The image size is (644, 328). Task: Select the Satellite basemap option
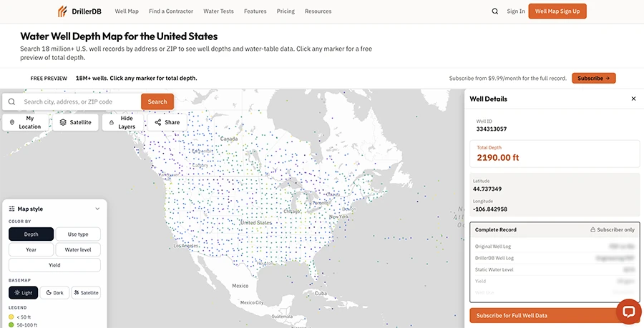pos(86,293)
